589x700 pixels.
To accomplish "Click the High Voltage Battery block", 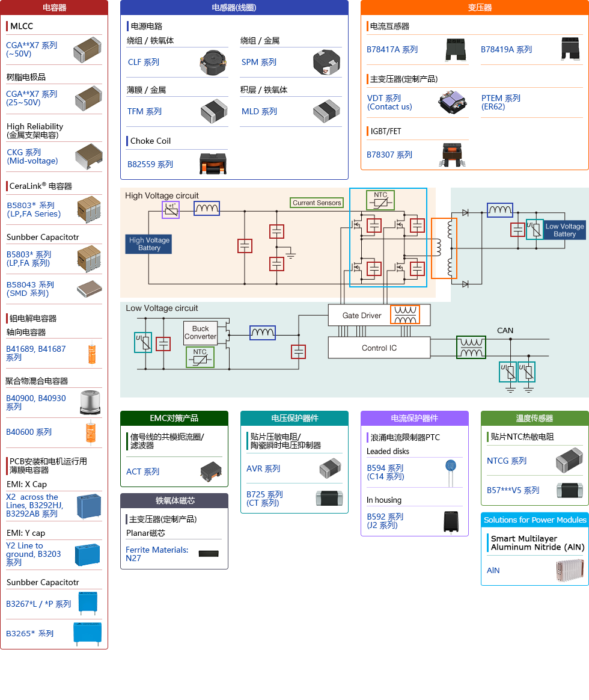I will tap(149, 244).
